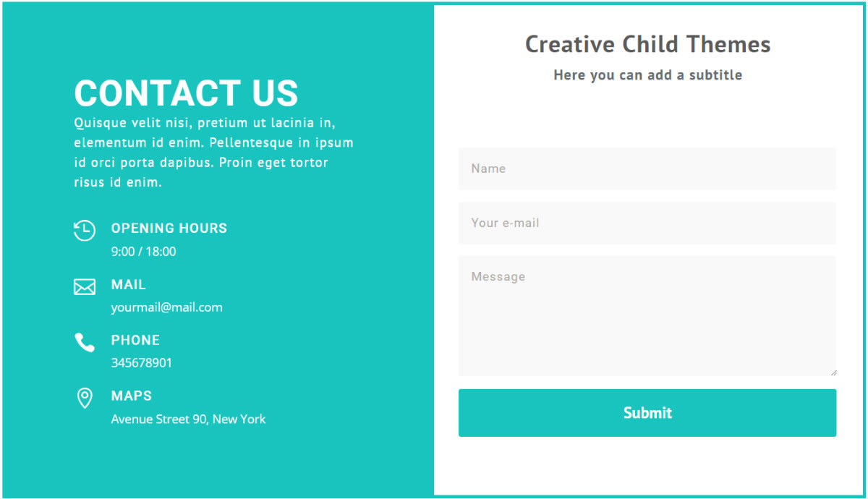The width and height of the screenshot is (868, 499).
Task: Focus the Your e-mail input field
Action: (x=647, y=223)
